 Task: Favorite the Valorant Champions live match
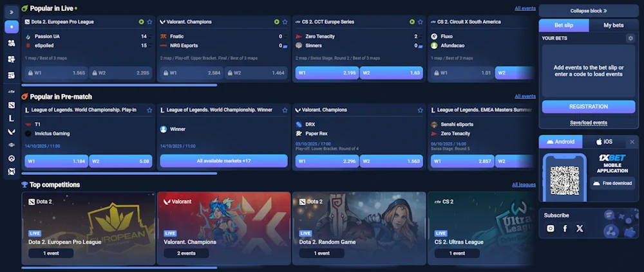coord(285,22)
